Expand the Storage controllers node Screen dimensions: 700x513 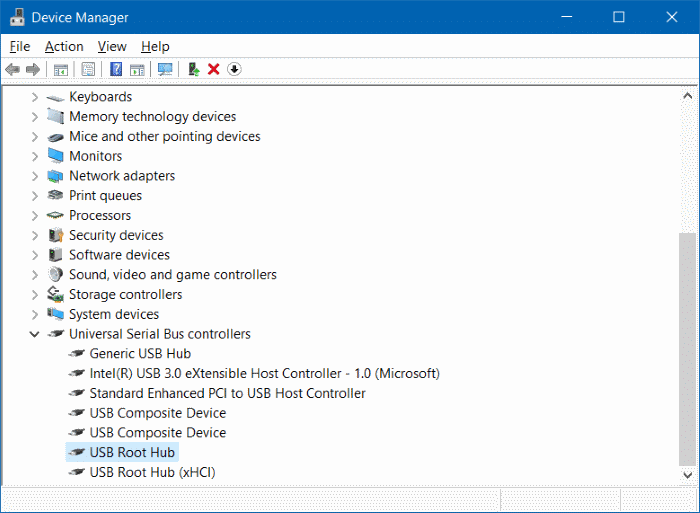[x=35, y=295]
